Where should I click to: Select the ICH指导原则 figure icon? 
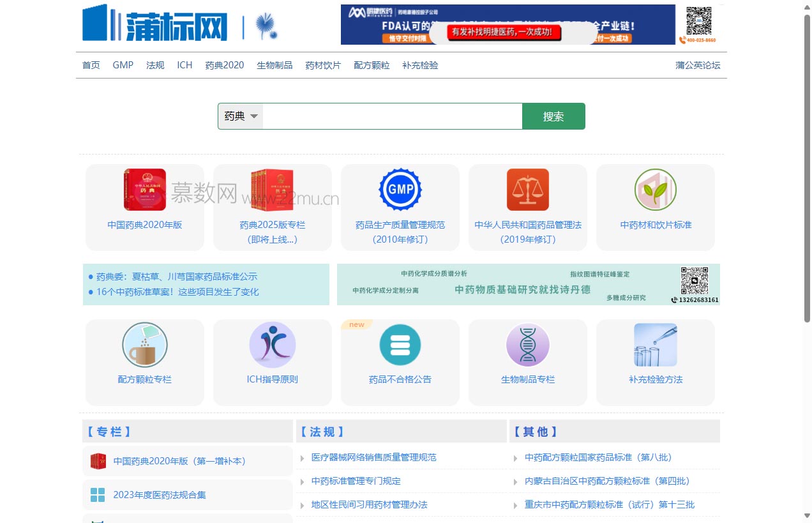point(272,344)
